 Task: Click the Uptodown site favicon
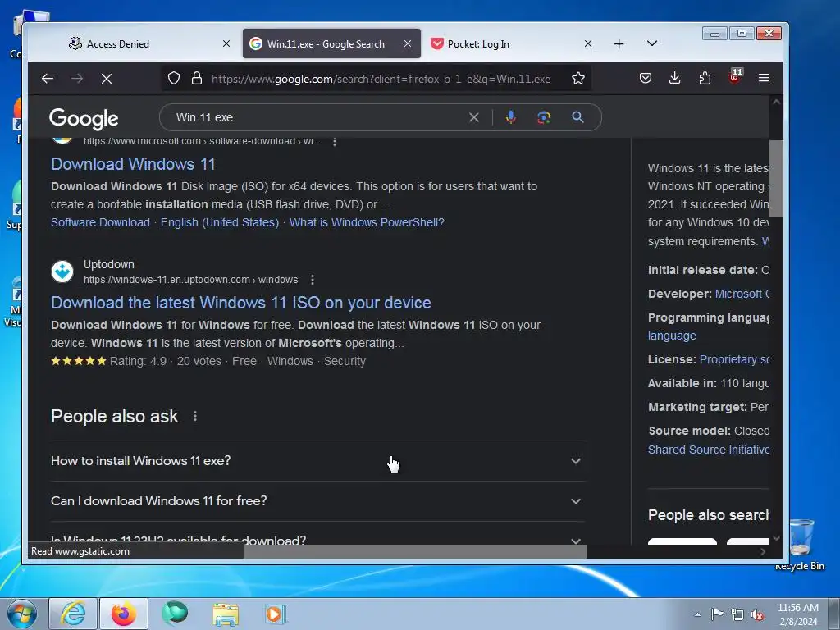pyautogui.click(x=62, y=272)
